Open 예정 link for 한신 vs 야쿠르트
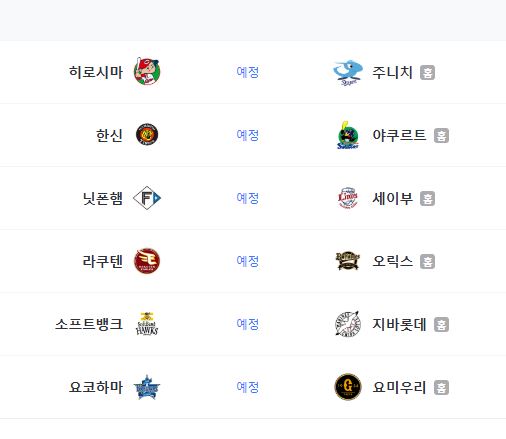This screenshot has height=439, width=506. [x=248, y=135]
